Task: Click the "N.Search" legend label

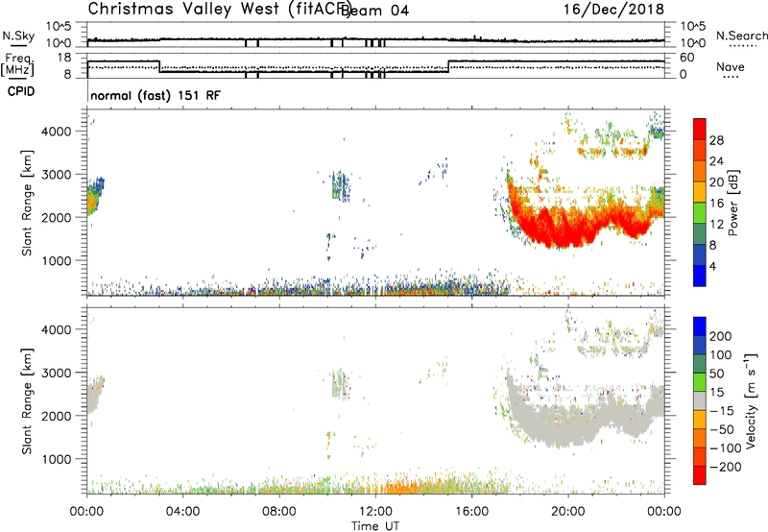Action: click(741, 36)
